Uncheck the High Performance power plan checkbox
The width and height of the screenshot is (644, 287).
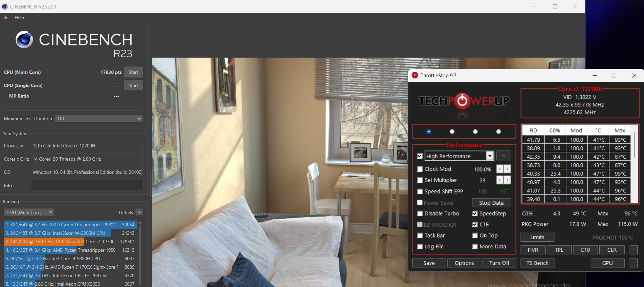(420, 156)
